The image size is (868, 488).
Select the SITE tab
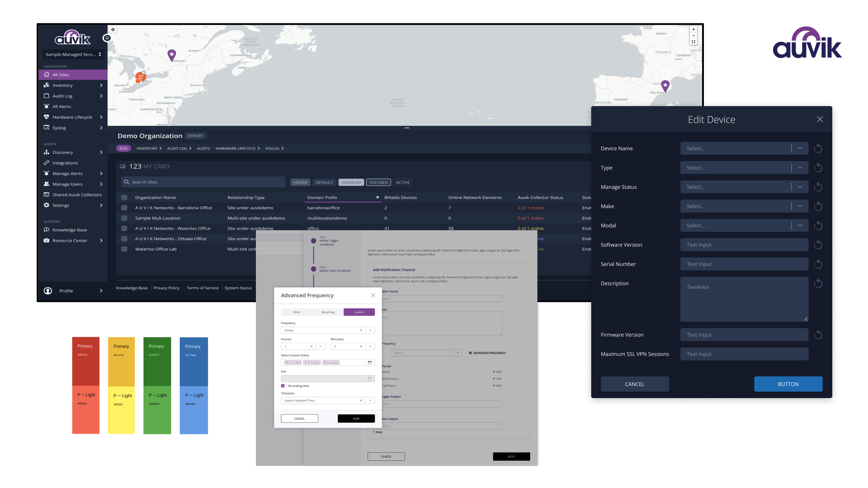point(123,148)
